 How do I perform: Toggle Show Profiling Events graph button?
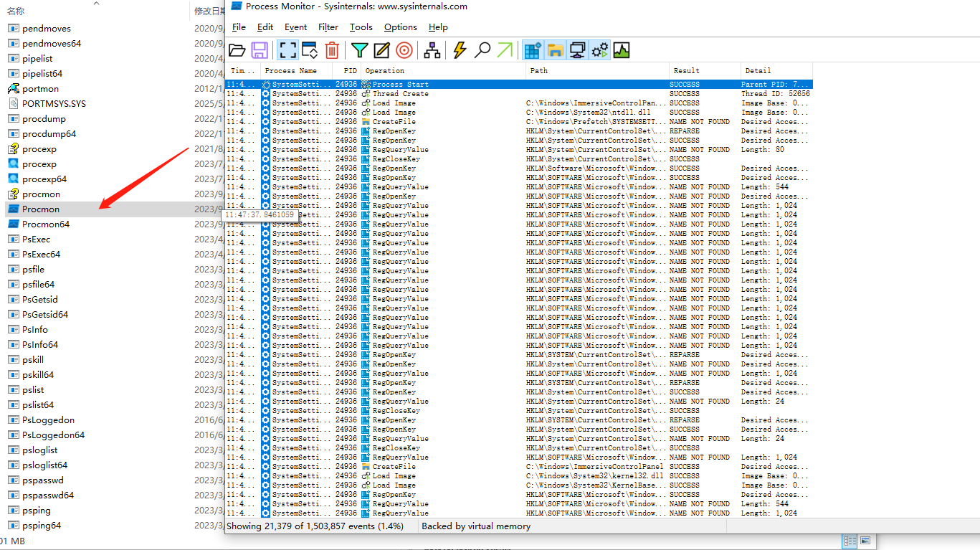pyautogui.click(x=622, y=50)
